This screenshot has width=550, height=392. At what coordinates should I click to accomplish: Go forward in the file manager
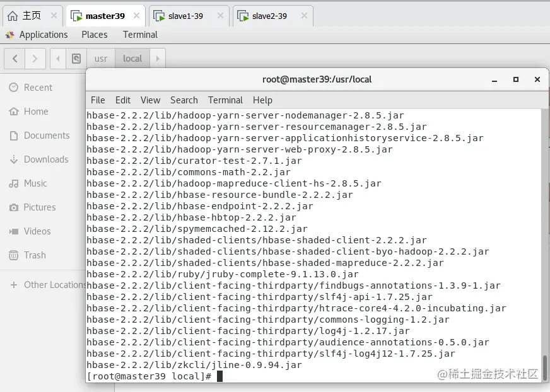pyautogui.click(x=35, y=59)
